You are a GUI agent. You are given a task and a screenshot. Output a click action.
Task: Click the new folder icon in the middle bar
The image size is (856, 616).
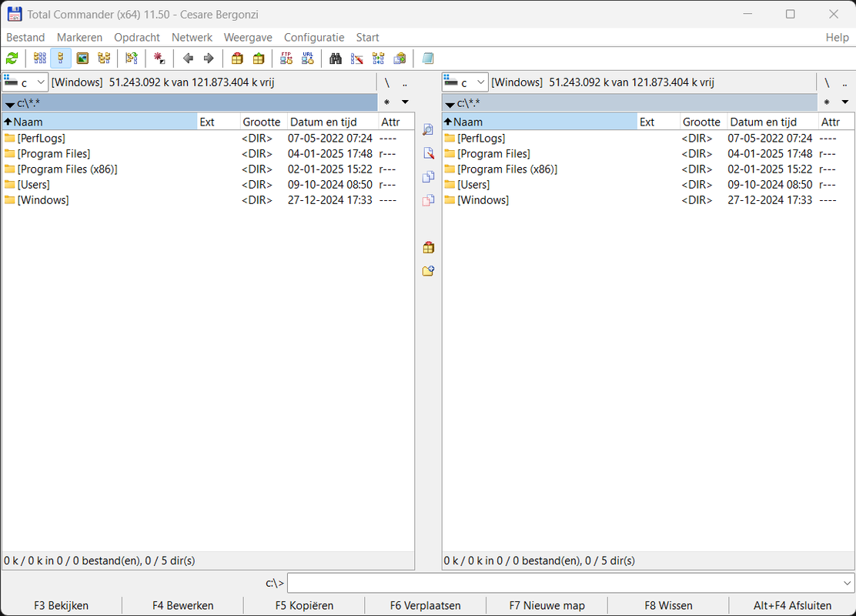429,271
